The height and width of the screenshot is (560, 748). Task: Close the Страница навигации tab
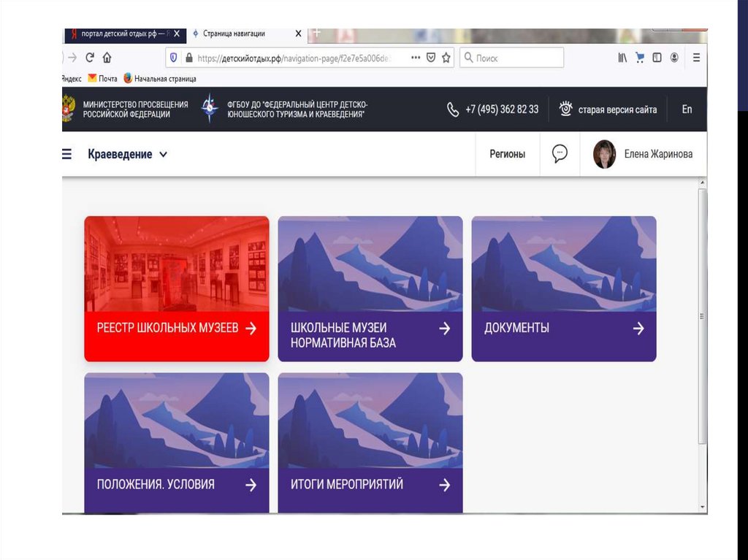coord(298,34)
